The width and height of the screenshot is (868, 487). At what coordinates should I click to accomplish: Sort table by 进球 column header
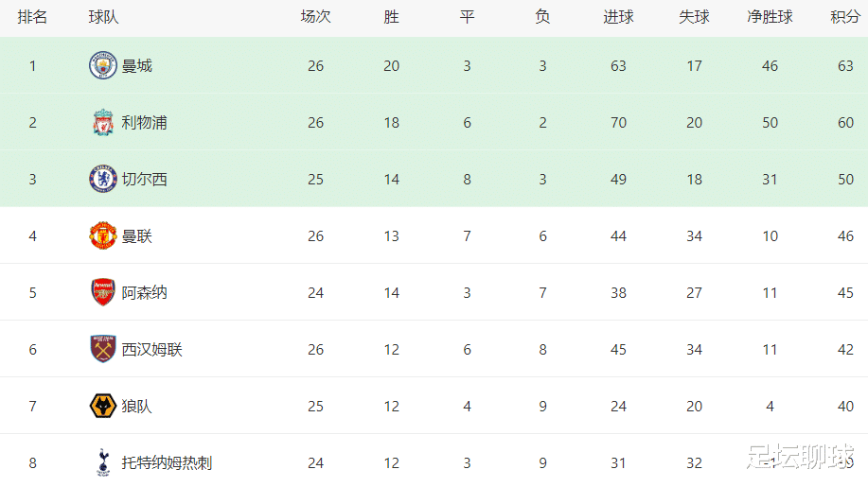pyautogui.click(x=618, y=17)
